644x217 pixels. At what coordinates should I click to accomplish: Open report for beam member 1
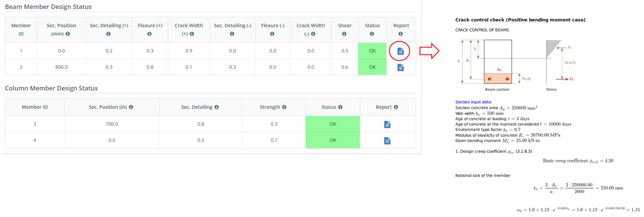pos(400,51)
